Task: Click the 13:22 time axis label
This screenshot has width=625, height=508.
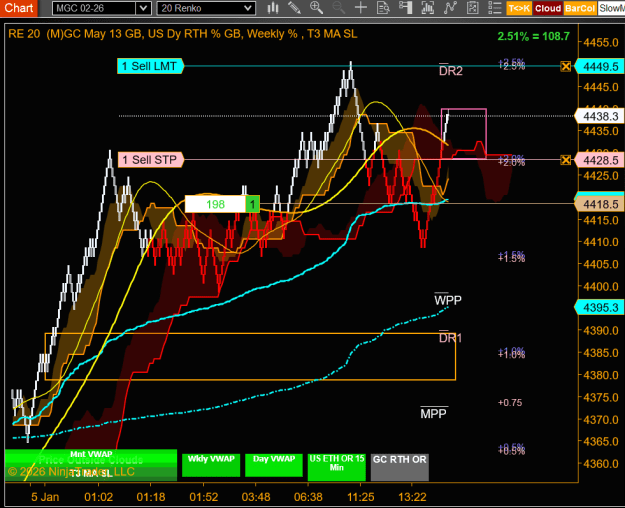Action: [x=413, y=497]
